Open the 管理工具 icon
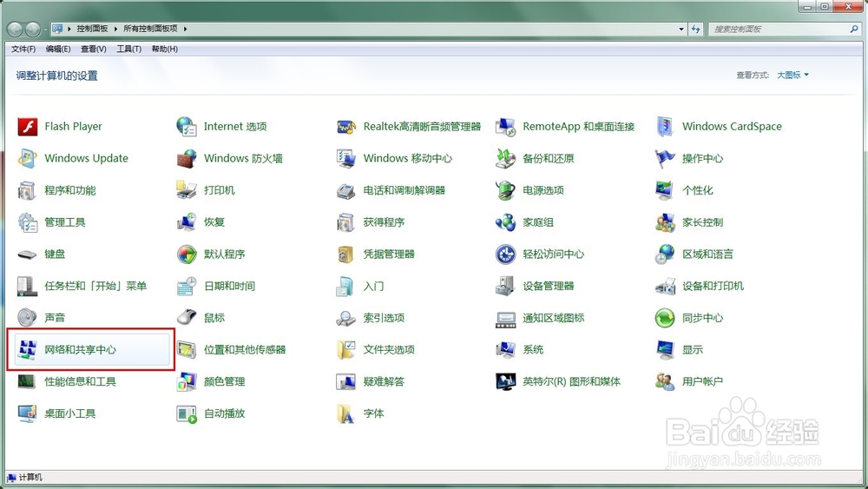 coord(27,222)
